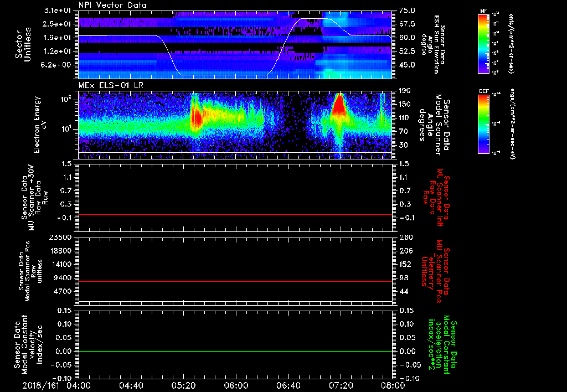Click the "2018/161" date label

point(40,385)
